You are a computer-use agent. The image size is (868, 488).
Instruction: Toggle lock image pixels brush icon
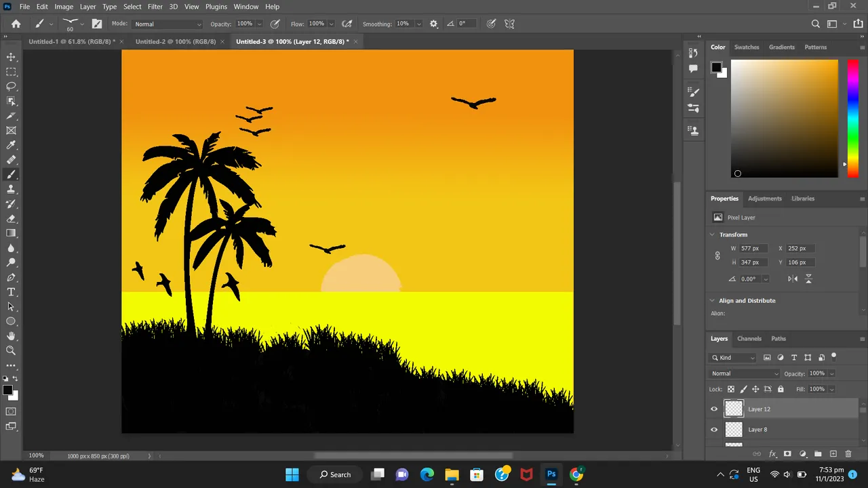pyautogui.click(x=743, y=389)
